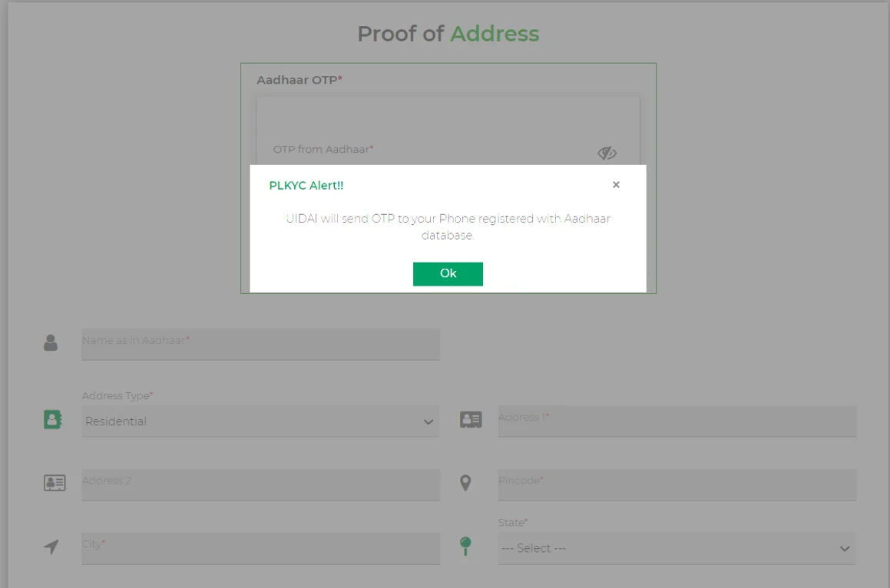Click the Address 2 input field
The height and width of the screenshot is (588, 890).
pos(260,484)
